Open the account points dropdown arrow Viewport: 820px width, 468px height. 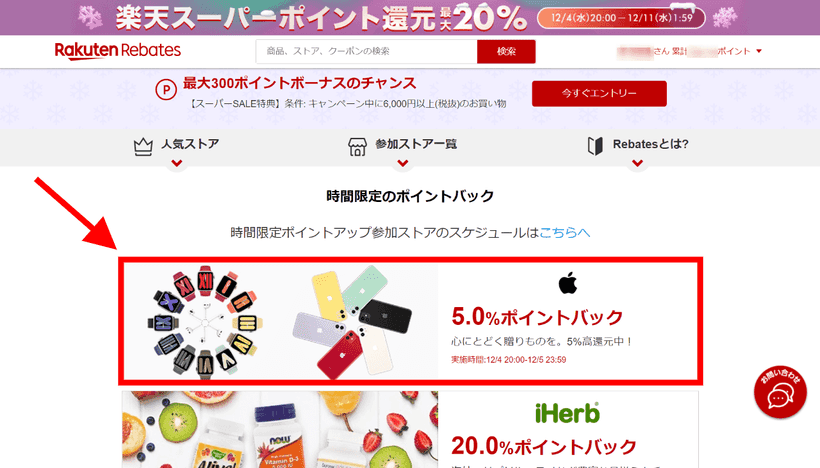(759, 51)
